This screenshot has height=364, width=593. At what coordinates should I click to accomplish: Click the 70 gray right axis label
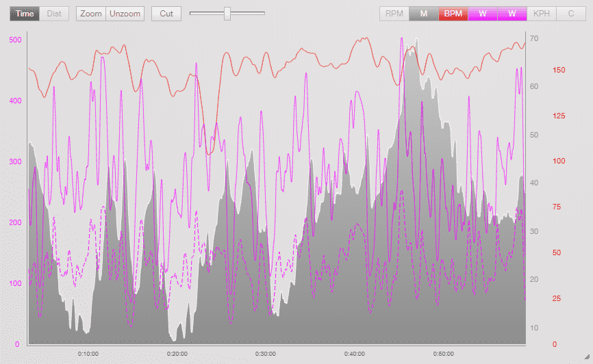coord(533,38)
